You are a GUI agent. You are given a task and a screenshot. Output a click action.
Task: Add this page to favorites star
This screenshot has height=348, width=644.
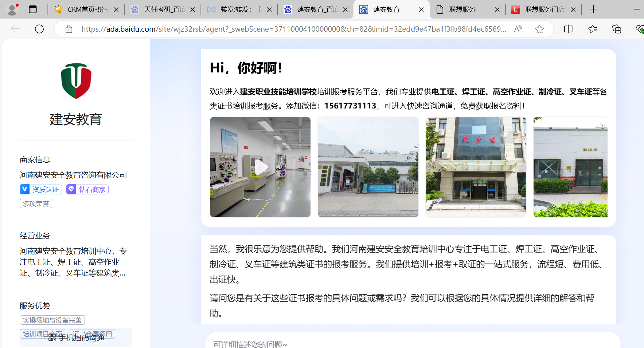tap(540, 29)
